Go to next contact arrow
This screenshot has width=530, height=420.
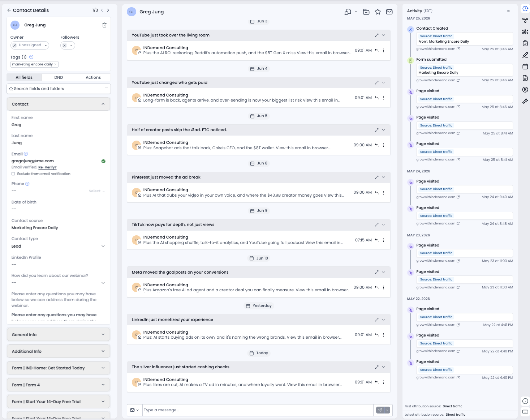(x=108, y=10)
